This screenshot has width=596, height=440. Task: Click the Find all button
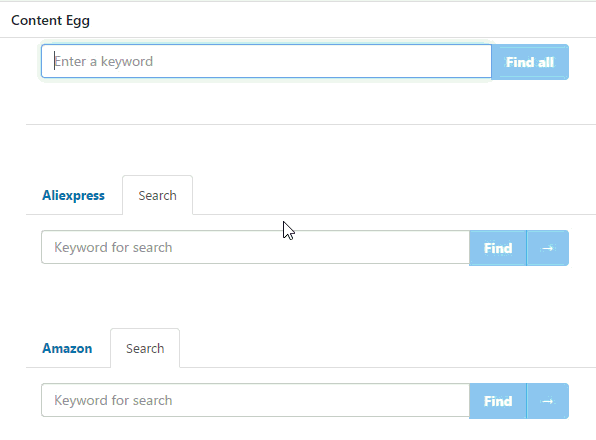tap(530, 62)
